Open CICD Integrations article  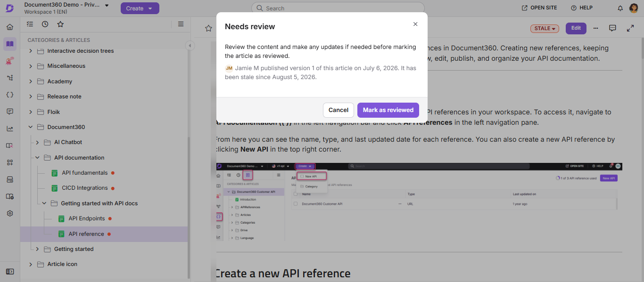[85, 188]
